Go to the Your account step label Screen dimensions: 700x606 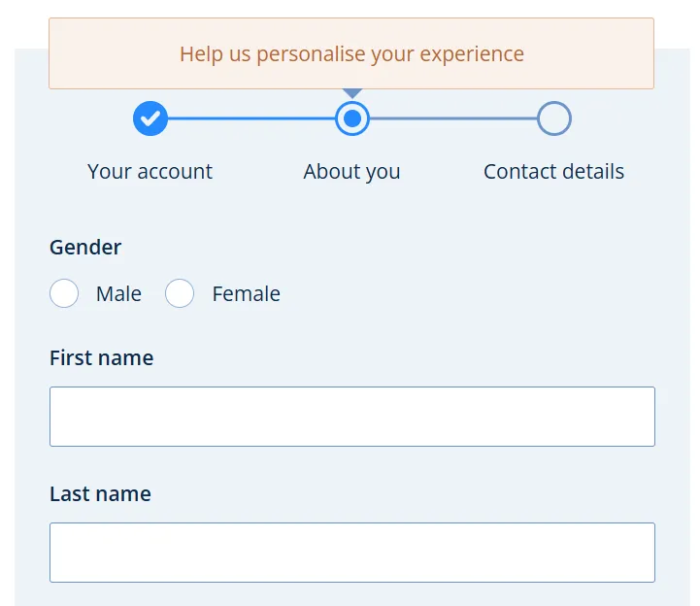coord(150,172)
